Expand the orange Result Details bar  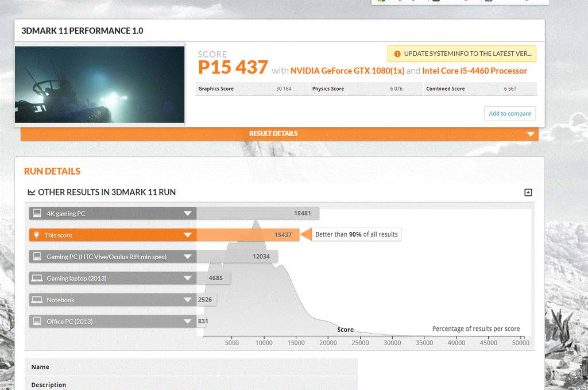[280, 134]
